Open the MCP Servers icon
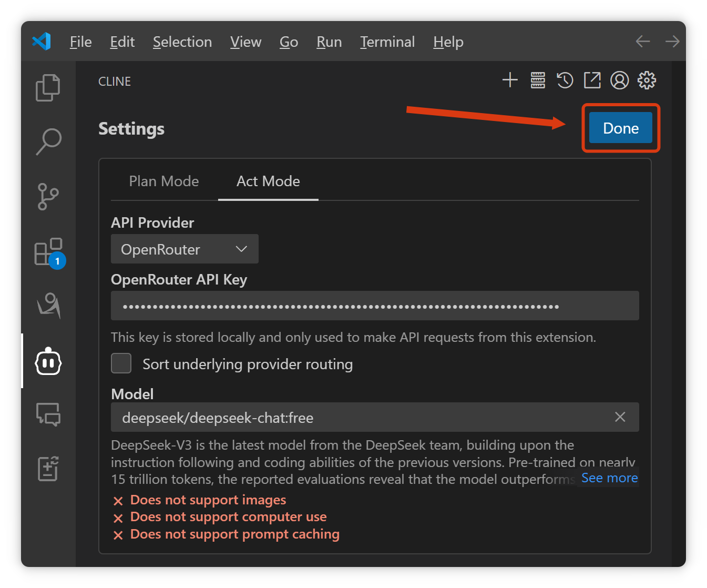Viewport: 707px width, 588px height. tap(538, 80)
